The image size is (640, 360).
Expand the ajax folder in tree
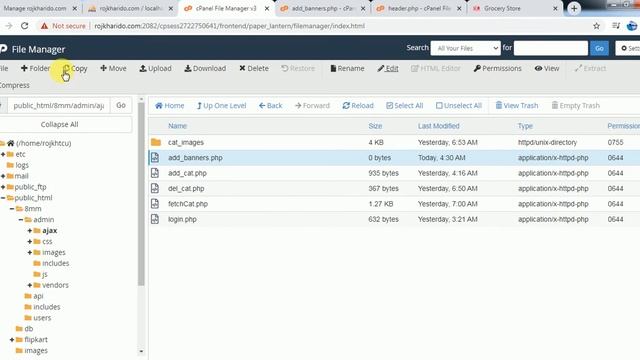pos(30,231)
